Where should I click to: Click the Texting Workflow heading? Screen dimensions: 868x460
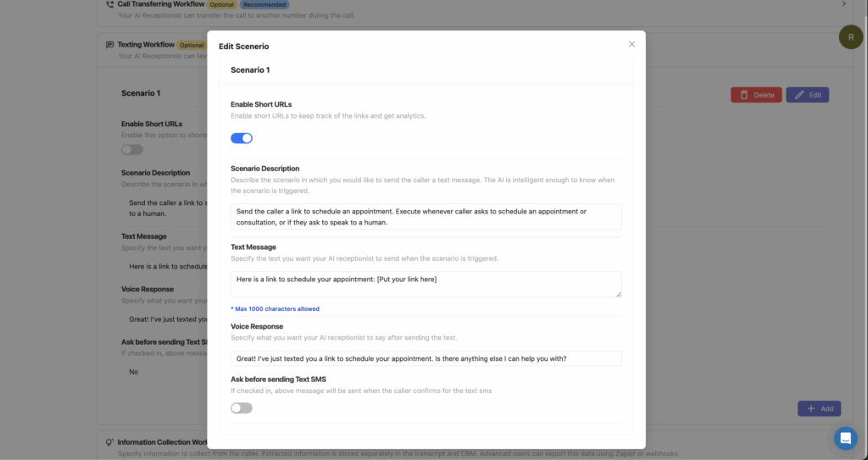(146, 44)
